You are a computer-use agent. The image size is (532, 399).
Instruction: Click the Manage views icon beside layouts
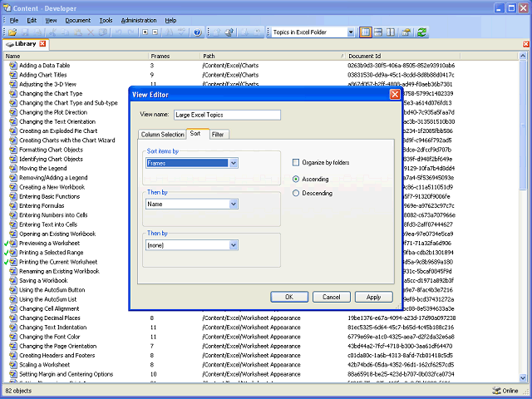coord(406,32)
